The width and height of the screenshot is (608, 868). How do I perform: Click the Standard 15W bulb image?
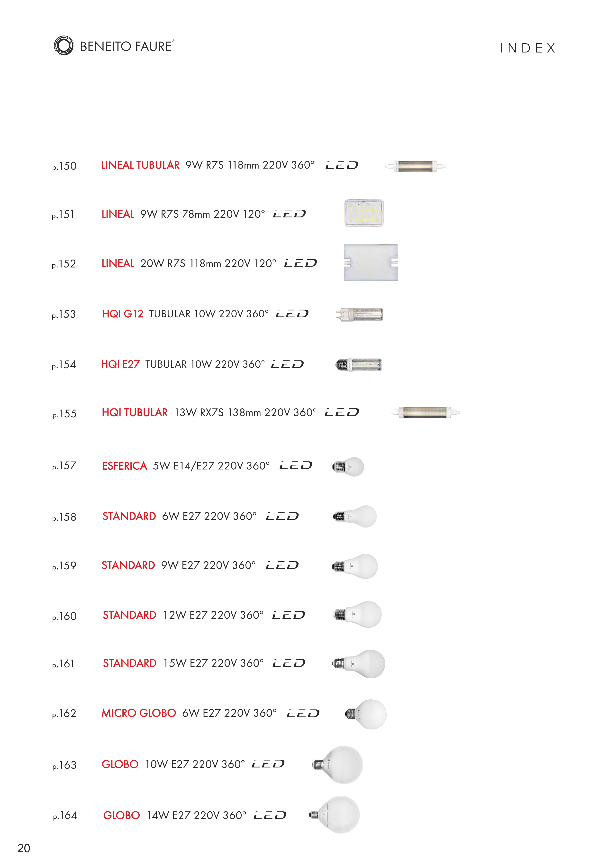[x=359, y=663]
